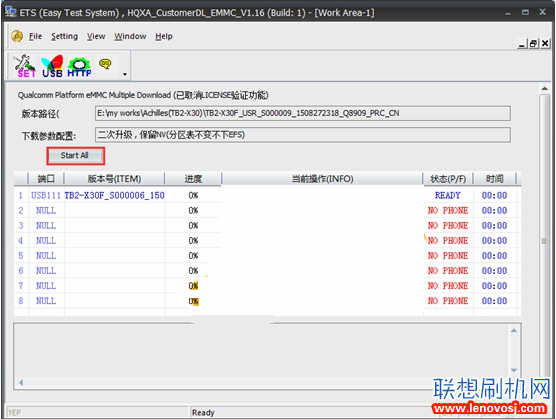Click main area scroll up arrow
This screenshot has height=419, width=556.
point(545,89)
